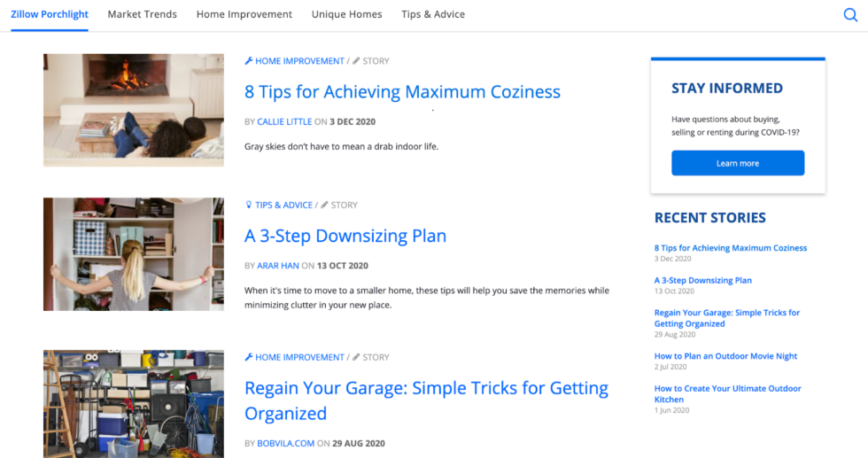Open Home Improvement navigation tab
The width and height of the screenshot is (868, 458).
[244, 14]
